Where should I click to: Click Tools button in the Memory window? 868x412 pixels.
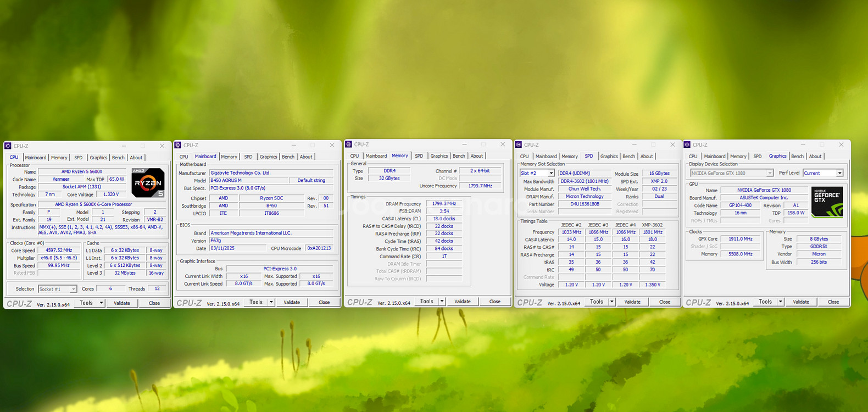427,302
